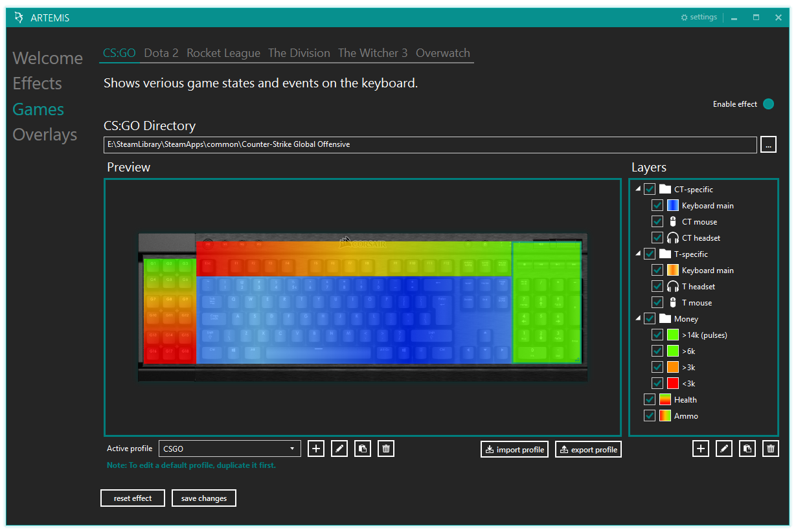Collapse the CT-specific folder
Screen dimensions: 796x532
coord(638,189)
